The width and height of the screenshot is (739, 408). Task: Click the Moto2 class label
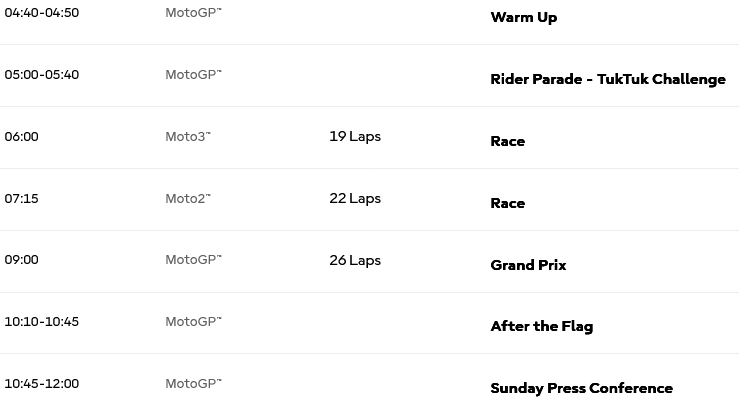[188, 199]
